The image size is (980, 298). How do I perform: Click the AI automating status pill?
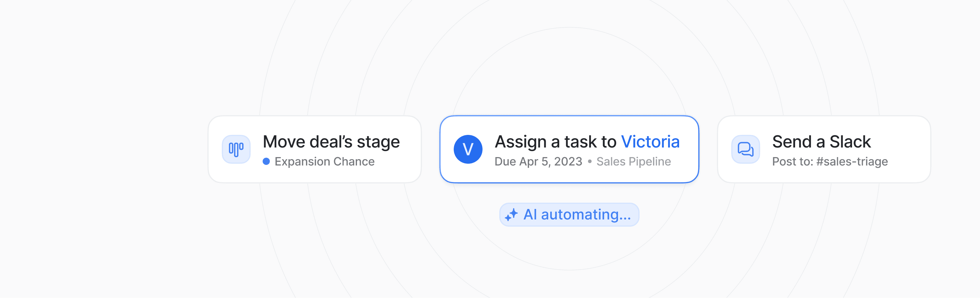(x=569, y=215)
